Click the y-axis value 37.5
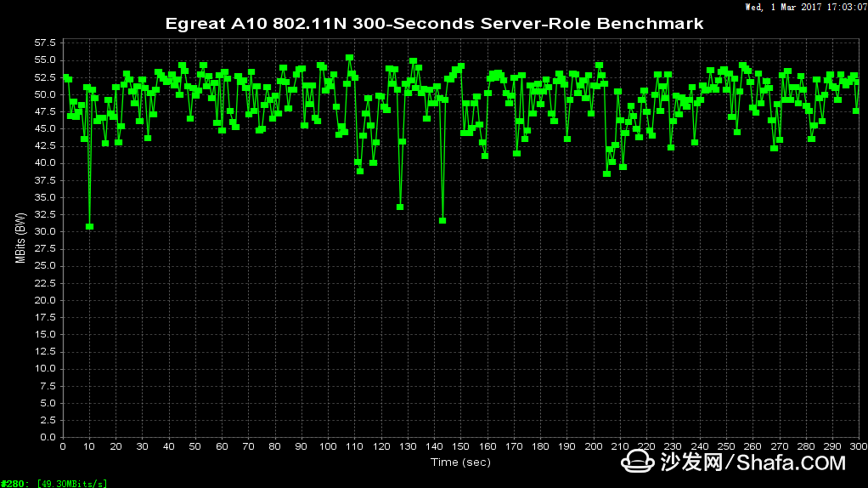 [x=45, y=180]
